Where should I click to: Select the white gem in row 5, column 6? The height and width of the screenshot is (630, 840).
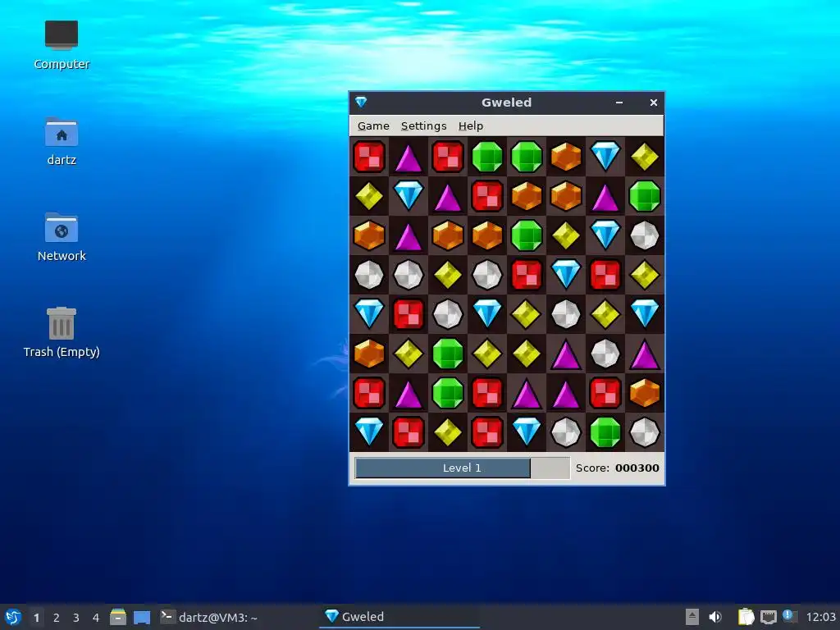(566, 314)
